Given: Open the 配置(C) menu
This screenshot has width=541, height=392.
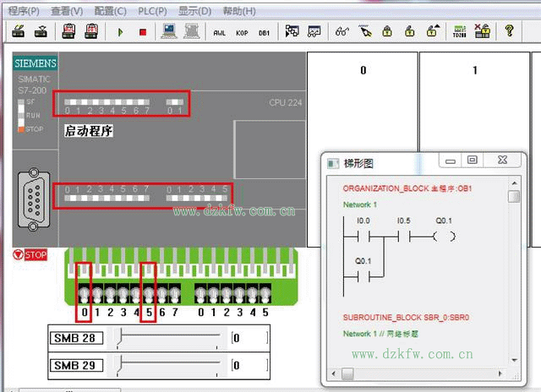Looking at the screenshot, I should pos(110,11).
